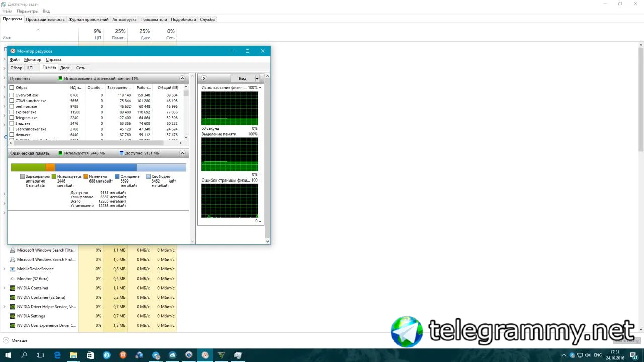
Task: Click the NVIDIA Container (32 бита) icon
Action: [13, 297]
